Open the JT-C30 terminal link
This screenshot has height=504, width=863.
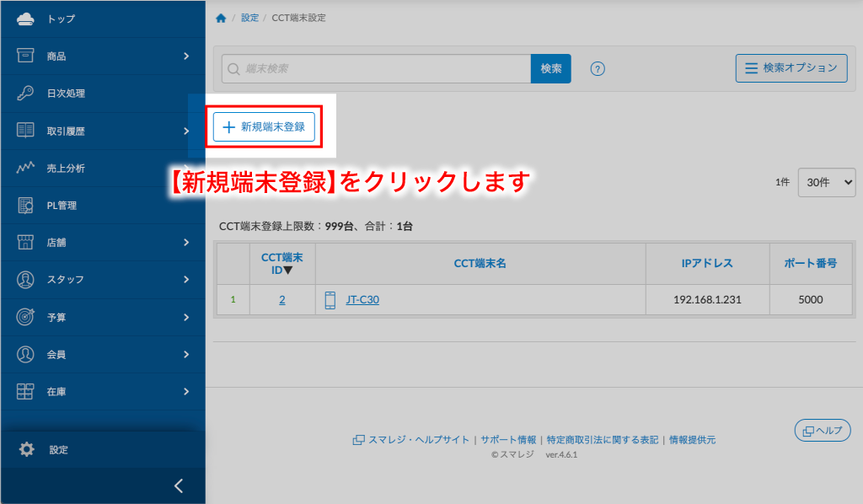click(x=362, y=299)
